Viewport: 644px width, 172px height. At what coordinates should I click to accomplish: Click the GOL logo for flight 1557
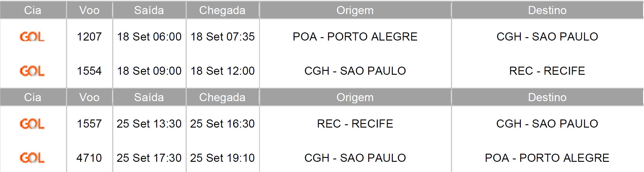(x=32, y=124)
